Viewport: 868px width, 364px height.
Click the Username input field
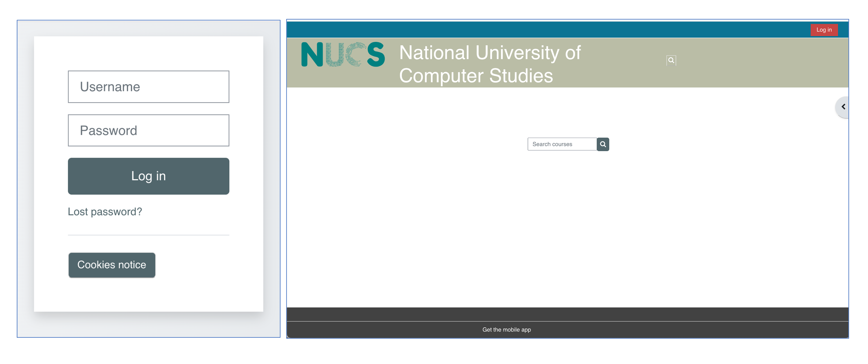pyautogui.click(x=148, y=87)
